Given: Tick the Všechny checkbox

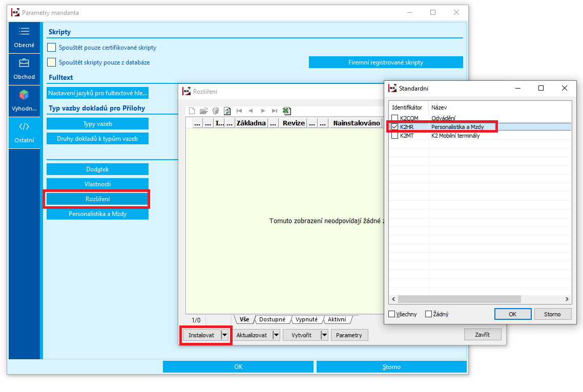Looking at the screenshot, I should pos(391,314).
